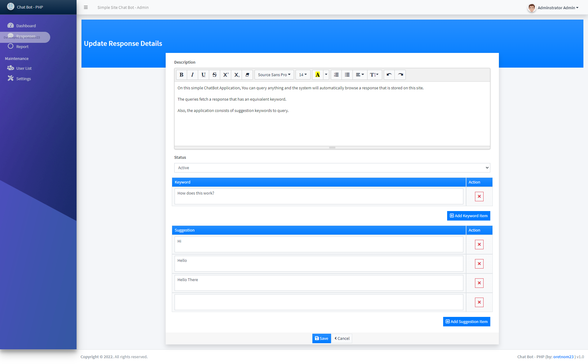Apply superscript formatting
Screen dimensions: 588x364
click(226, 75)
